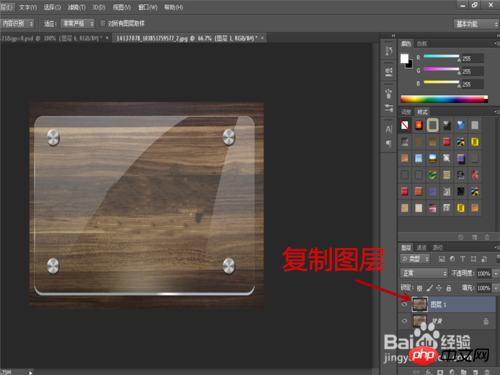
Task: Open the 内容识别 dropdown in options bar
Action: (x=17, y=23)
